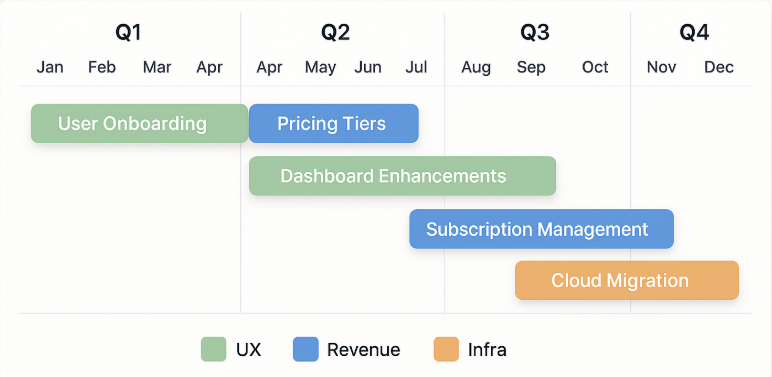Open the Dashboard Enhancements bar

402,176
